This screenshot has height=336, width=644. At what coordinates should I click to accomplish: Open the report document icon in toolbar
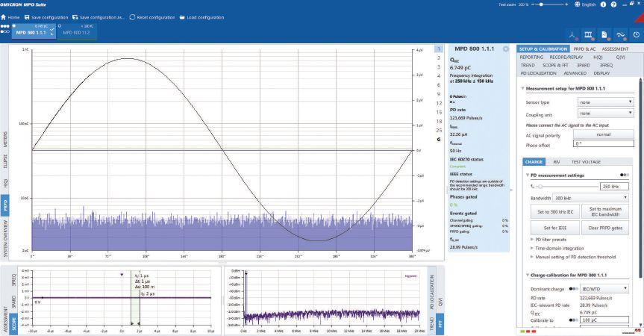click(604, 35)
